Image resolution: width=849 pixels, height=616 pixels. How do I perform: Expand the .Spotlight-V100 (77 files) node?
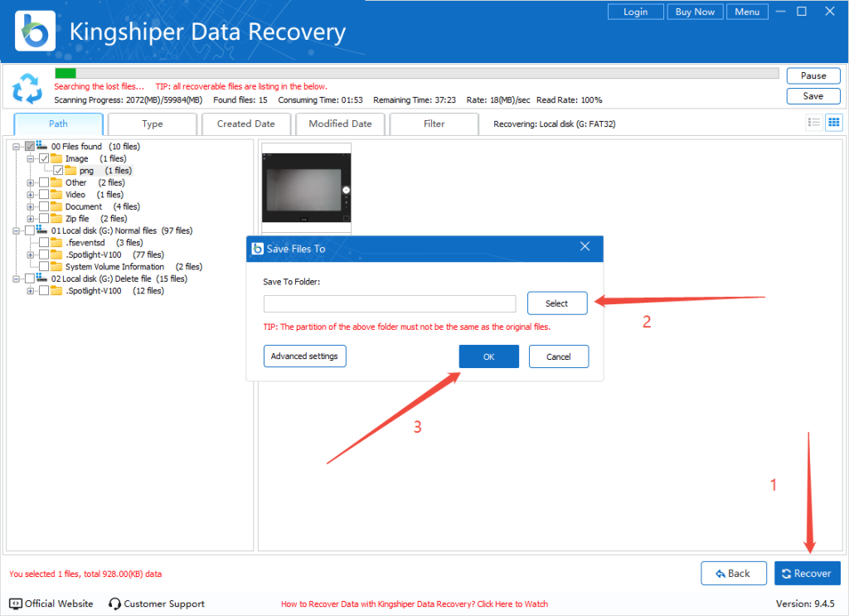click(31, 255)
